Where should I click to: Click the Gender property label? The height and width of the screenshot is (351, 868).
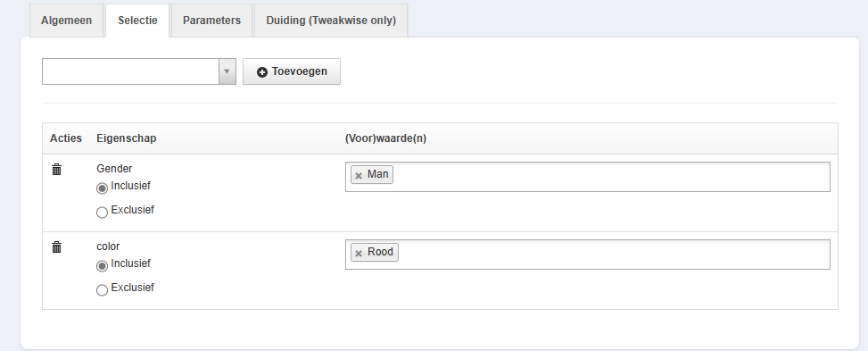[x=114, y=169]
